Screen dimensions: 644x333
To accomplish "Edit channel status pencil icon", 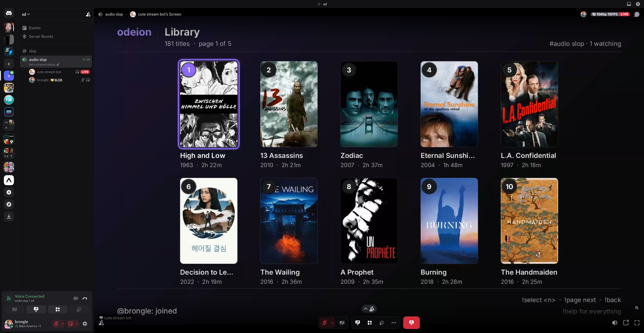I will (58, 65).
